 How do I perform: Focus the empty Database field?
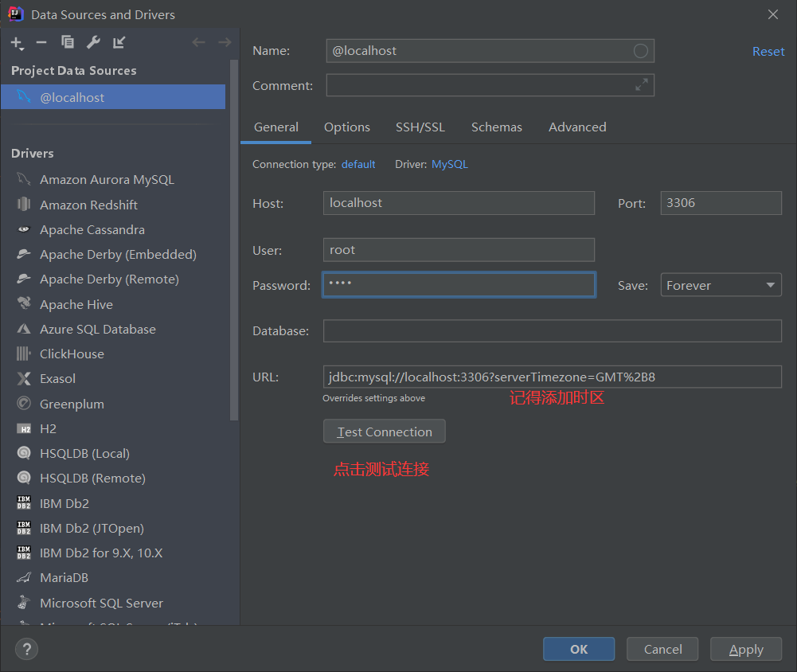552,331
